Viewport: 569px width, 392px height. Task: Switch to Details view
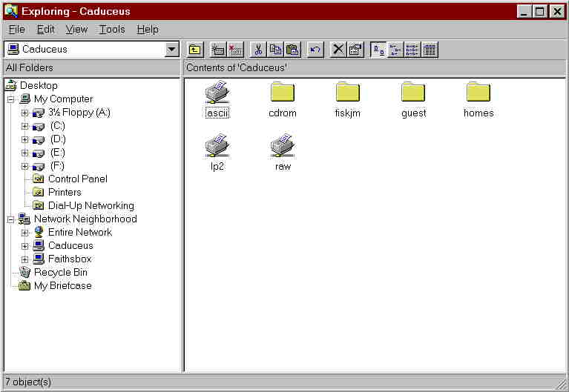pos(430,50)
